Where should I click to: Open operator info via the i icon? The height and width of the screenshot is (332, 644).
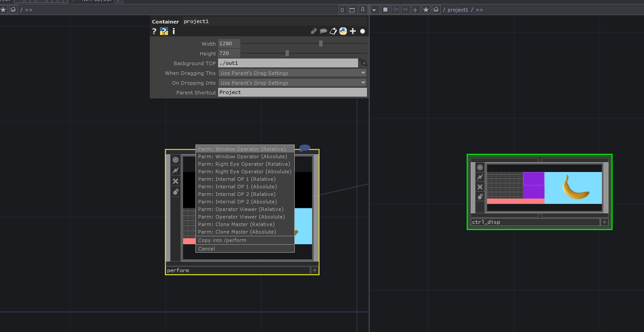point(173,31)
